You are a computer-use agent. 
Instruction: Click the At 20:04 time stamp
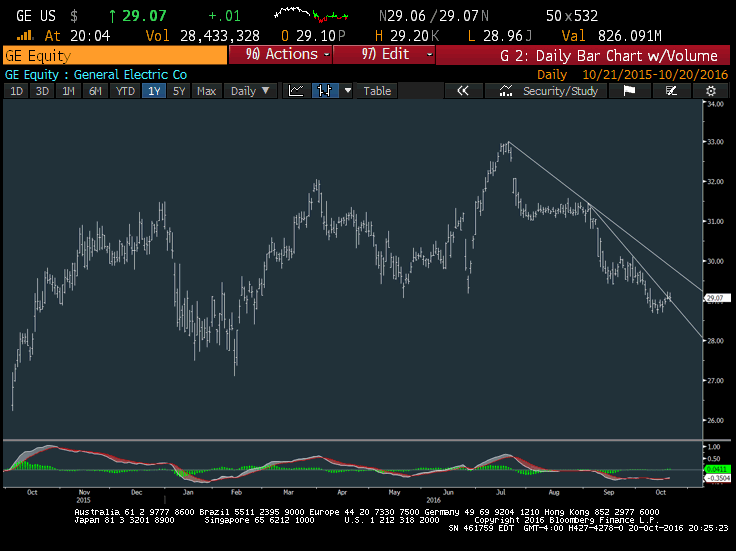coord(77,36)
